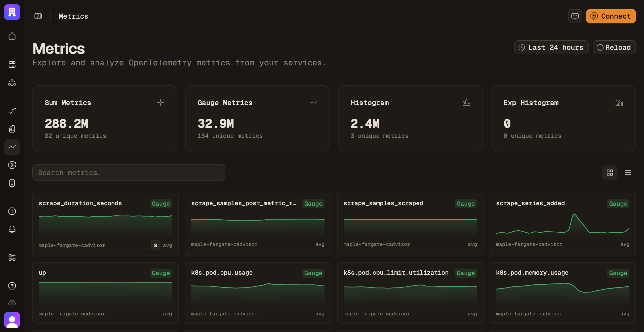The image size is (644, 332).
Task: Click the 288.2M value
Action: tap(66, 124)
